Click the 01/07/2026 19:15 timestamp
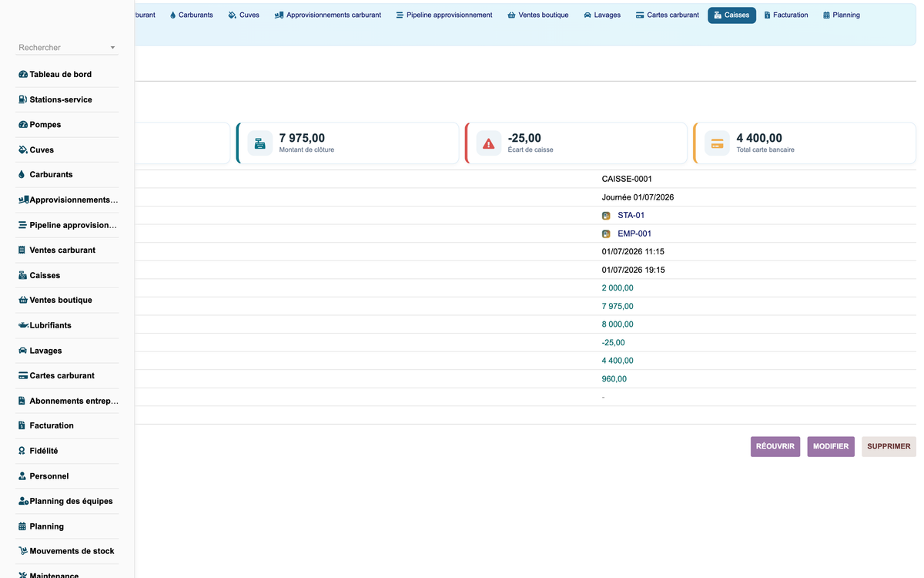 [633, 270]
